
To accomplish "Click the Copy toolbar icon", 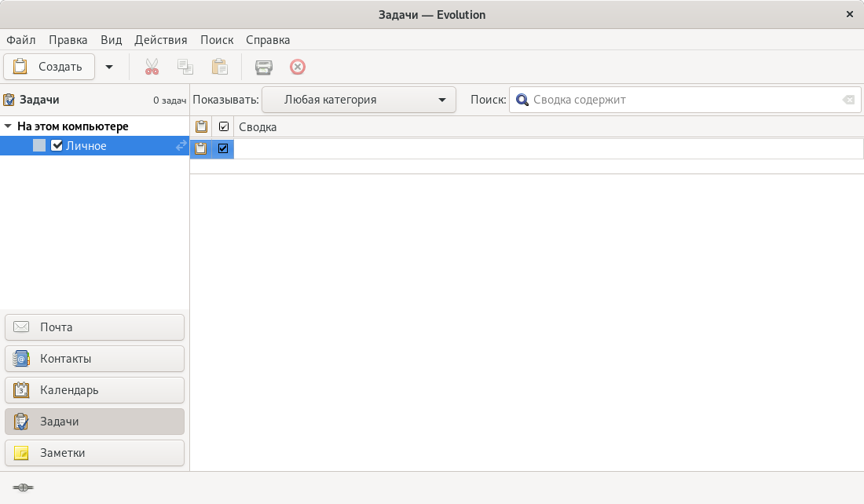I will (185, 67).
